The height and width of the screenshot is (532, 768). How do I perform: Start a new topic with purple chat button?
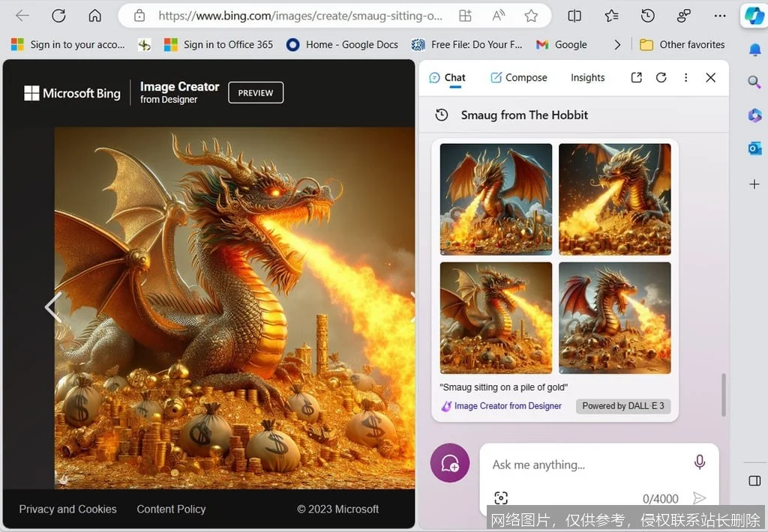[x=450, y=464]
